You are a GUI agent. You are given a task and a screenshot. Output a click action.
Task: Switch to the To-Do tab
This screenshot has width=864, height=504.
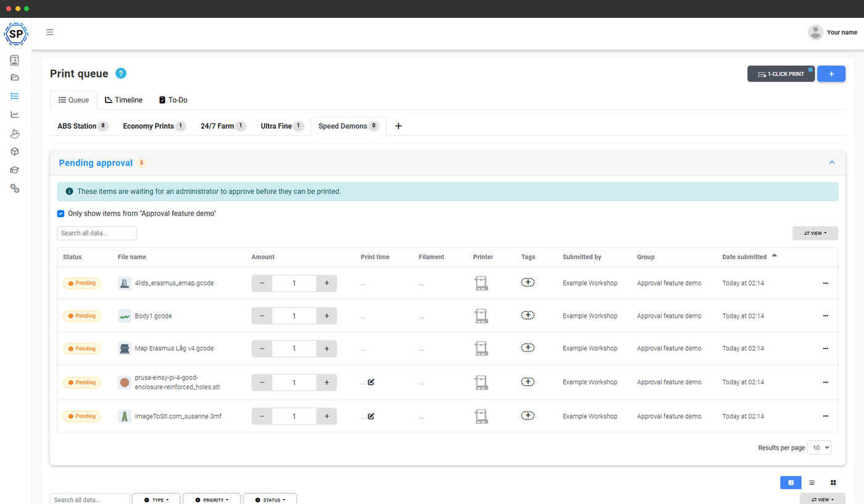click(173, 100)
